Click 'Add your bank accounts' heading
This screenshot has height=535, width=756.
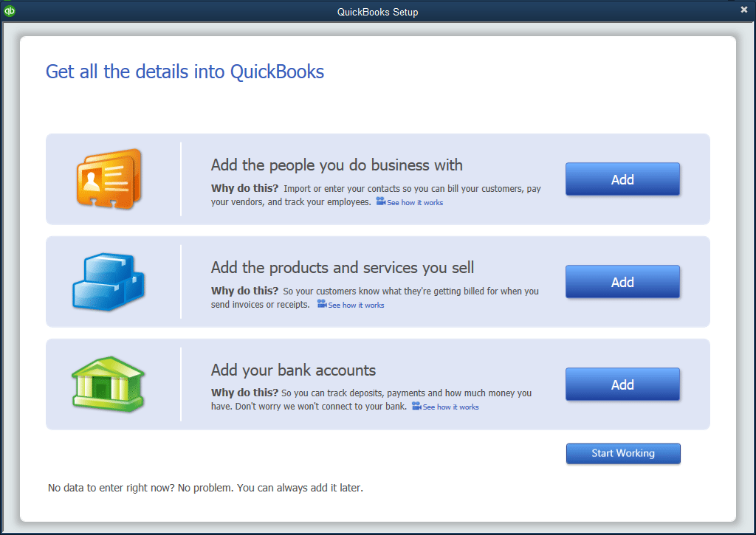[293, 370]
